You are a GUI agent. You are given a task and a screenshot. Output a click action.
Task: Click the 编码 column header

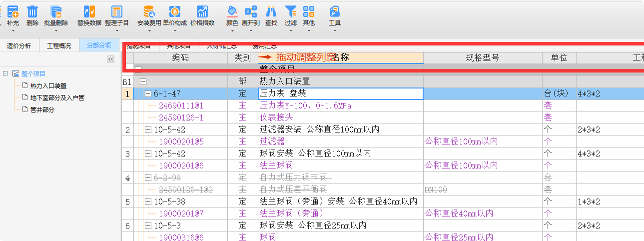pyautogui.click(x=181, y=57)
